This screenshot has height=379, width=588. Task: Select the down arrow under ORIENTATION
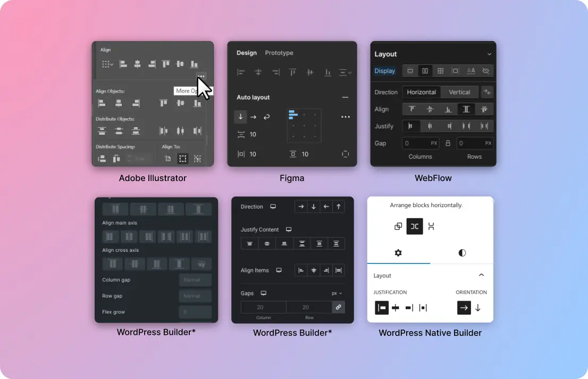(478, 308)
